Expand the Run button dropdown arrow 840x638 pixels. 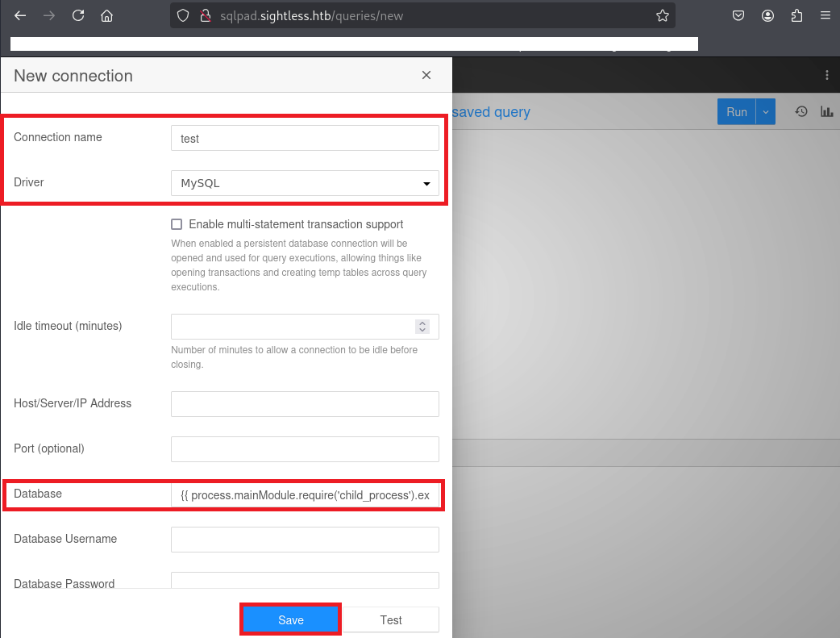pos(766,112)
